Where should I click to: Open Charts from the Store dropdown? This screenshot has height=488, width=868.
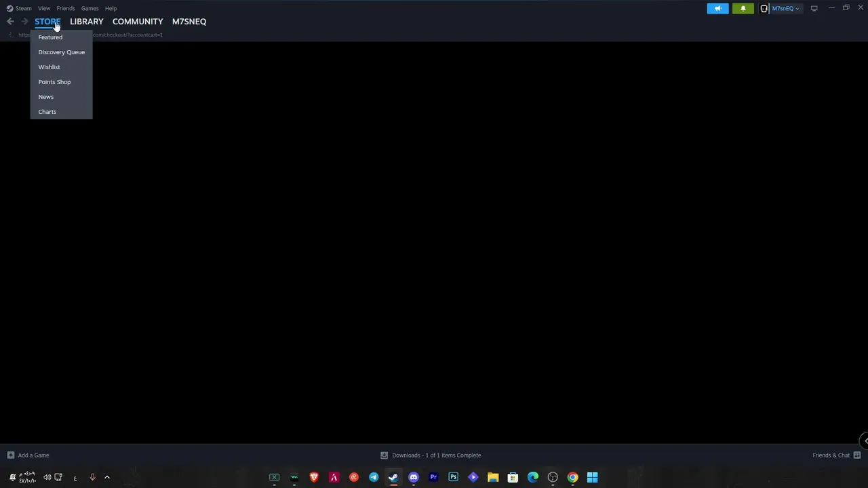click(61, 112)
